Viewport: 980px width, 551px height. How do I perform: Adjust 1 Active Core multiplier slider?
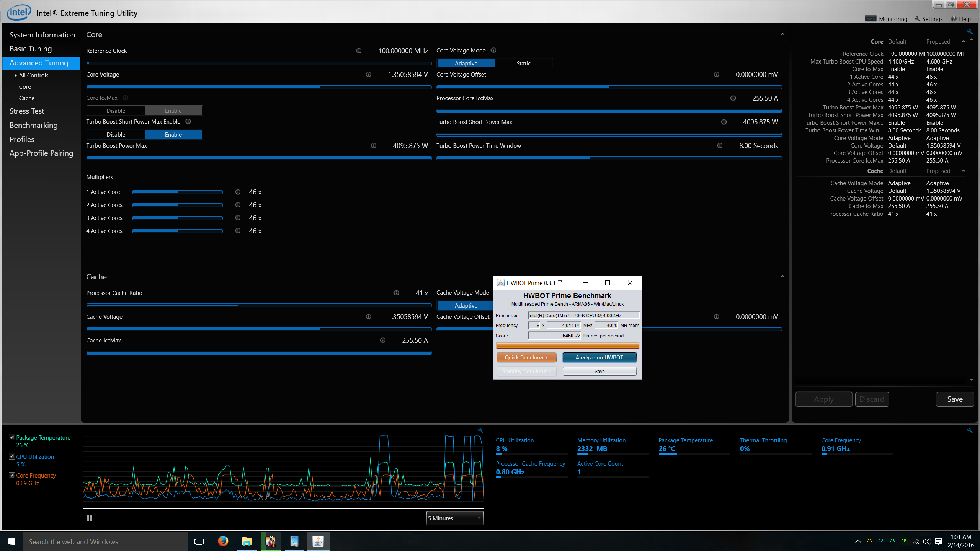[x=177, y=192]
